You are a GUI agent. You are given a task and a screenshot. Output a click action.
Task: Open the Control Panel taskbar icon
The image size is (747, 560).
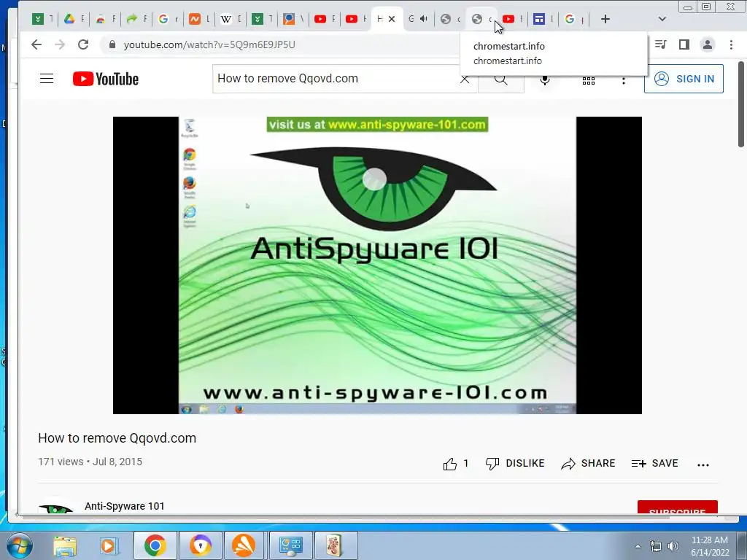(x=290, y=545)
